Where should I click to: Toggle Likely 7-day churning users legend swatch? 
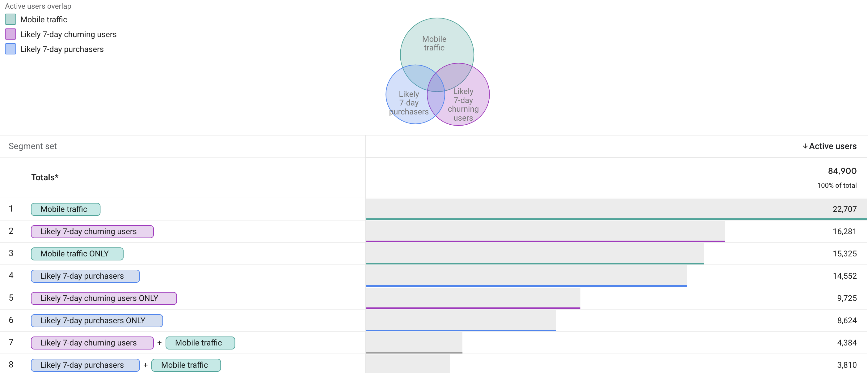pyautogui.click(x=10, y=34)
